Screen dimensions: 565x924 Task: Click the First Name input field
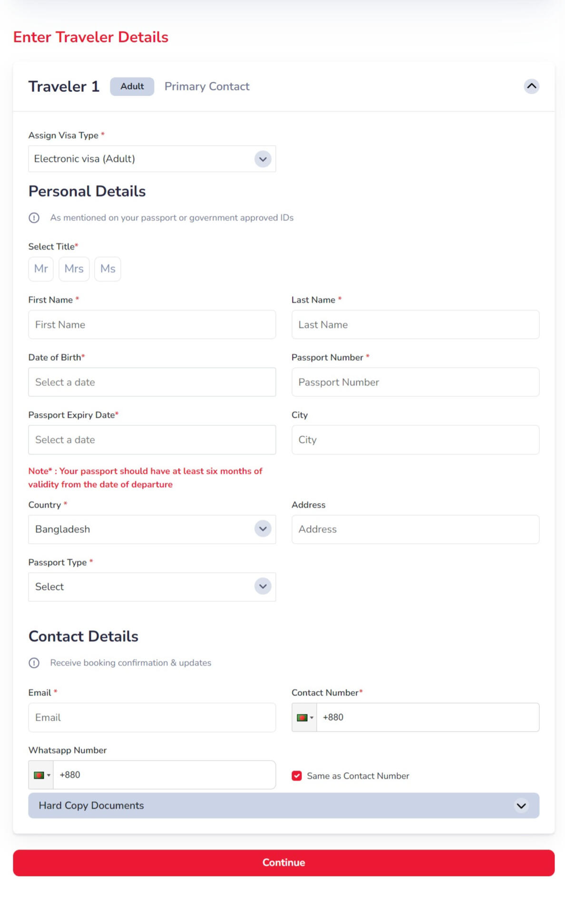(x=152, y=325)
